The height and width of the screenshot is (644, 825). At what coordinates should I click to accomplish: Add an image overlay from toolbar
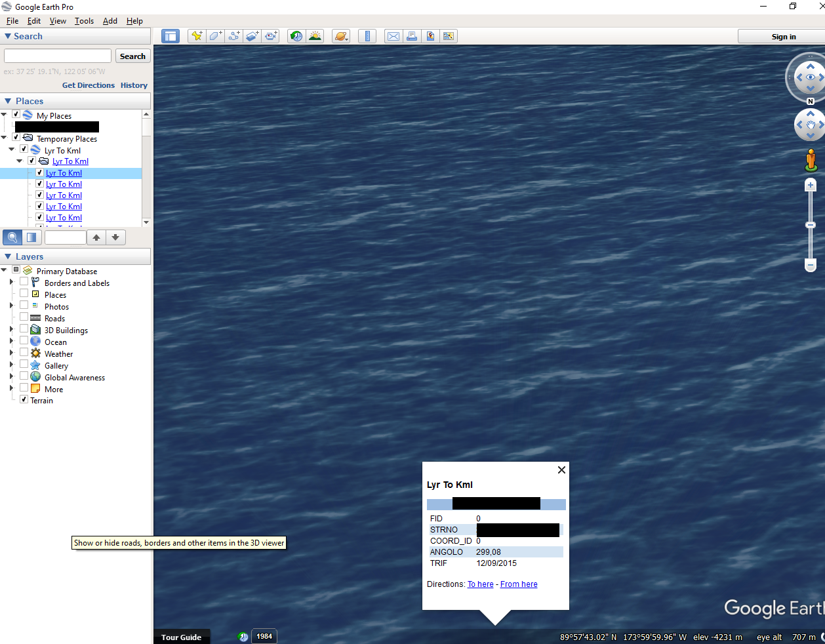tap(252, 36)
